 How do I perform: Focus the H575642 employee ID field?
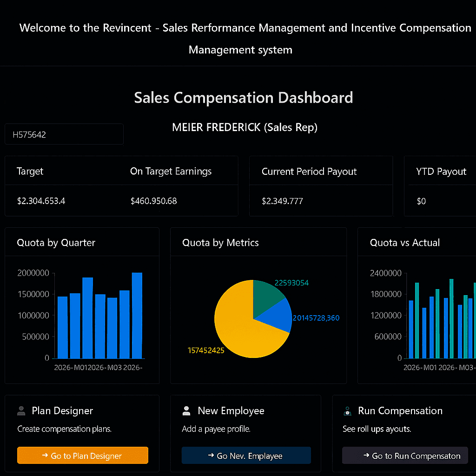click(64, 135)
